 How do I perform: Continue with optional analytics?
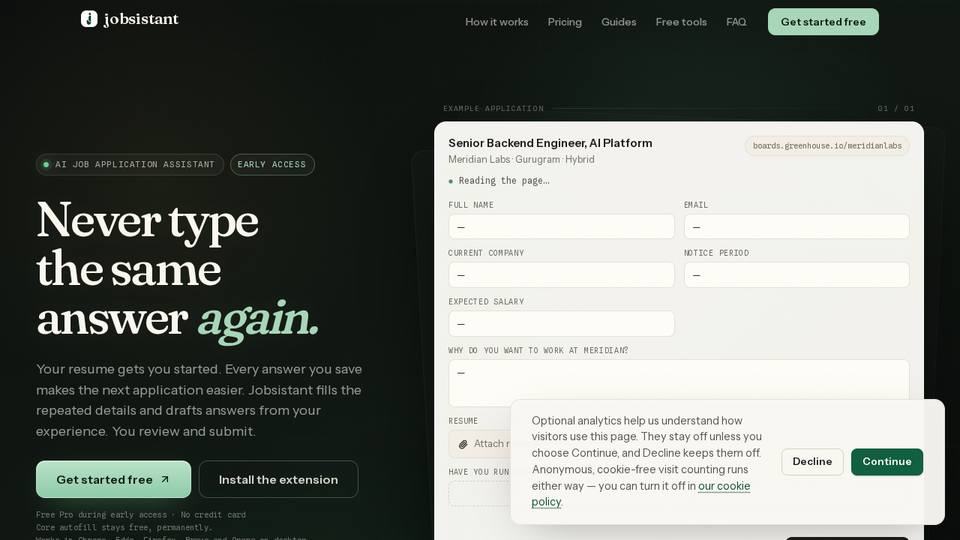(887, 462)
